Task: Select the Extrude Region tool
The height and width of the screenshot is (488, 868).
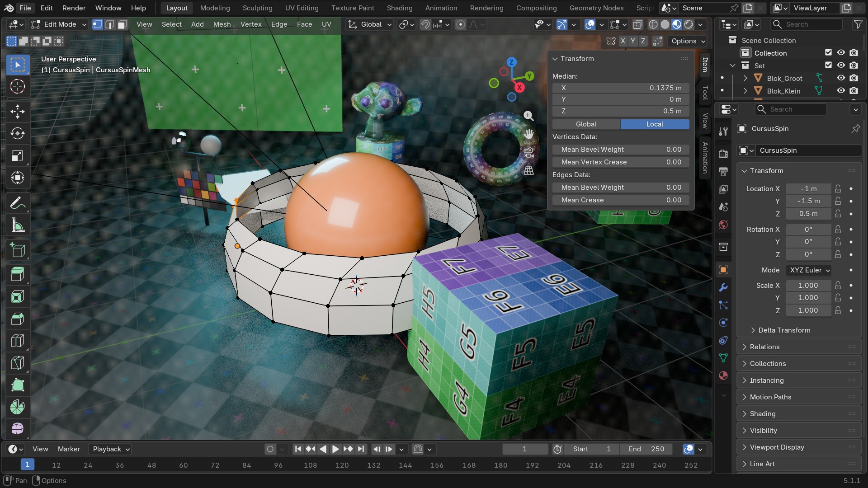Action: click(18, 274)
